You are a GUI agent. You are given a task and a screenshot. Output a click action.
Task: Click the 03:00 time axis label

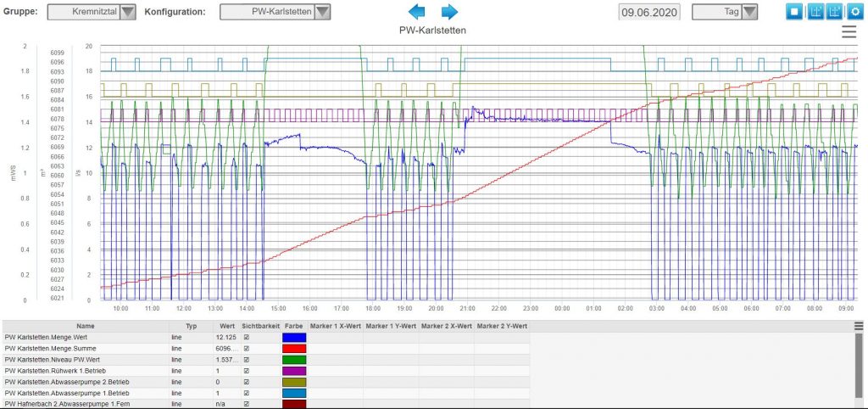657,307
